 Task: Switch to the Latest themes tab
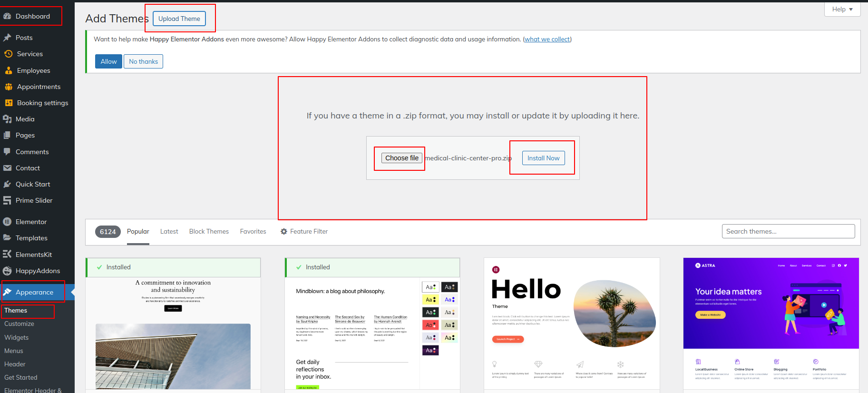tap(169, 231)
